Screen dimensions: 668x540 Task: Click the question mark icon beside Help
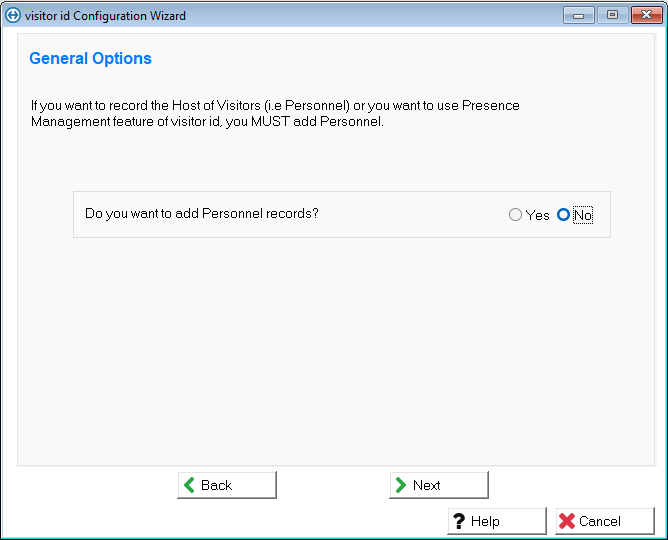point(459,521)
